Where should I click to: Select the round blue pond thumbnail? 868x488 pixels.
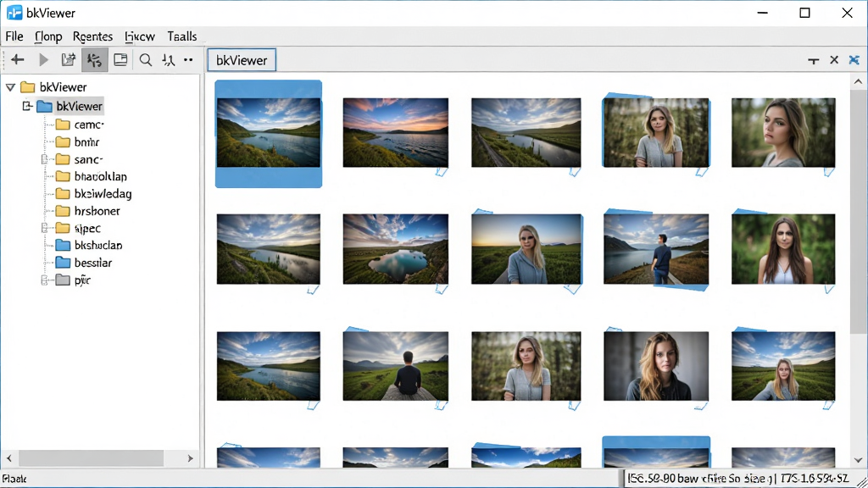tap(395, 249)
